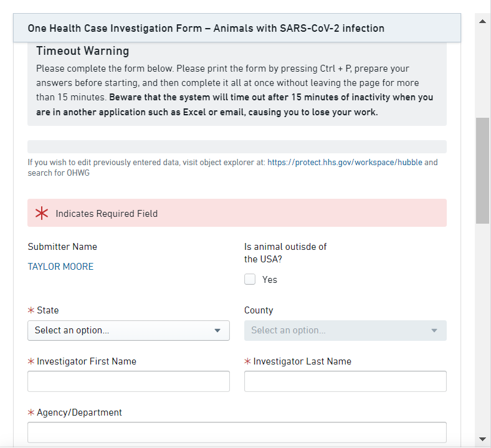Viewport: 491px width, 448px height.
Task: Click the red asterisk required field icon
Action: tap(42, 214)
